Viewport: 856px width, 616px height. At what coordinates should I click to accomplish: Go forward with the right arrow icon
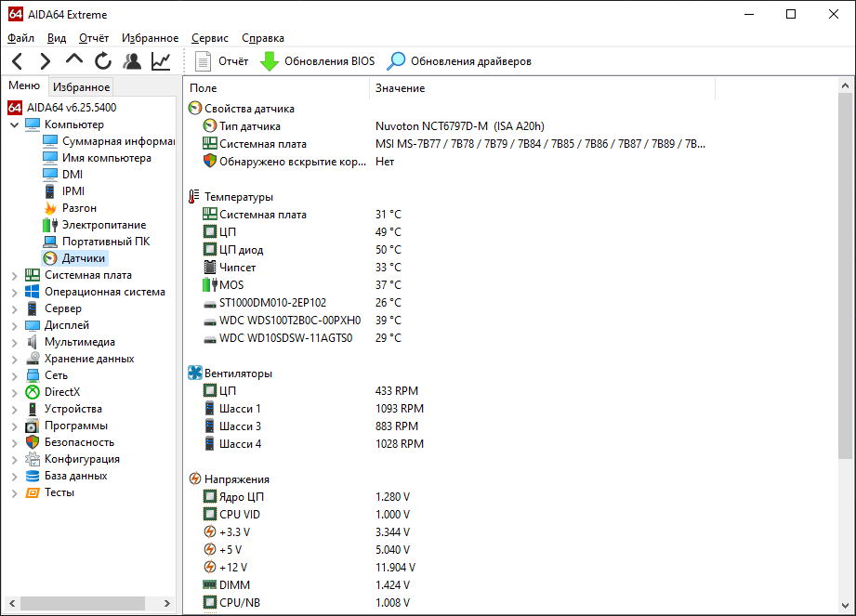pos(46,61)
